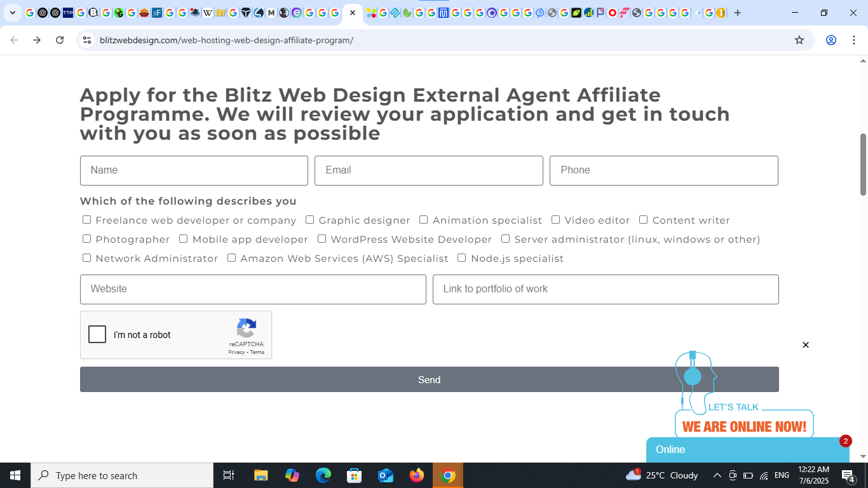This screenshot has height=488, width=868.
Task: Click the Phone input field
Action: pyautogui.click(x=664, y=170)
